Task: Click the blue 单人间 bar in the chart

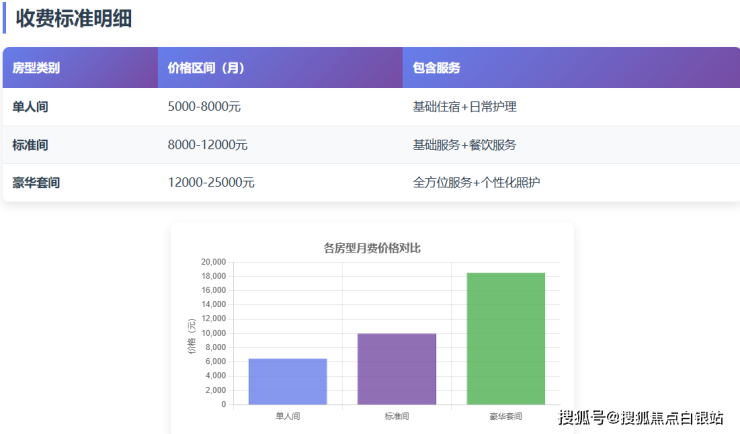Action: click(x=287, y=382)
